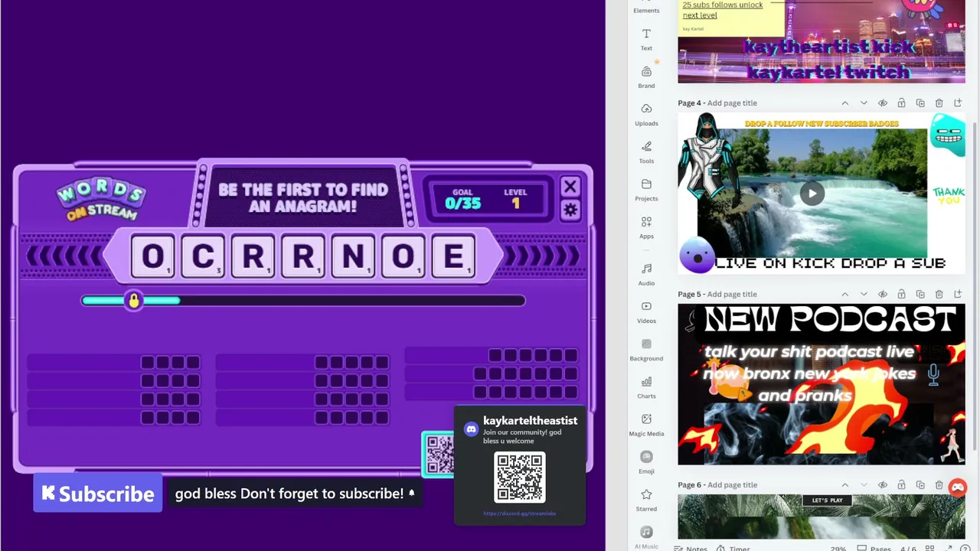Open the AI Music panel

coord(646,537)
